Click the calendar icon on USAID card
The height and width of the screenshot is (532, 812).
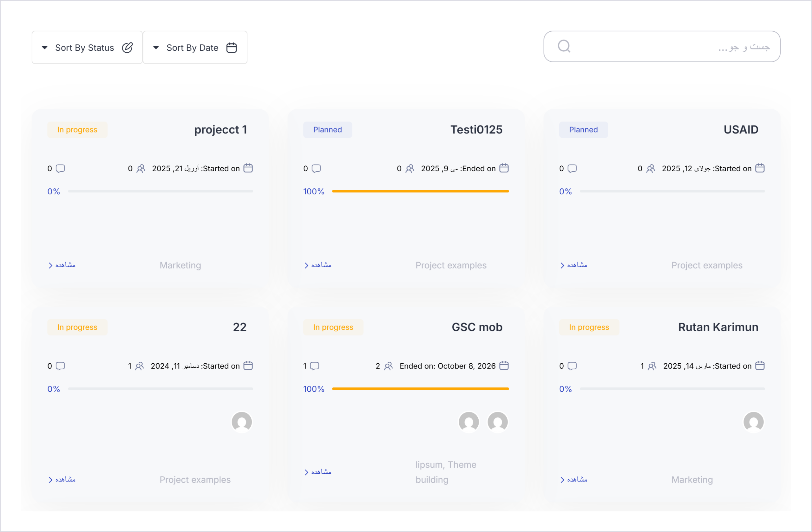coord(760,168)
